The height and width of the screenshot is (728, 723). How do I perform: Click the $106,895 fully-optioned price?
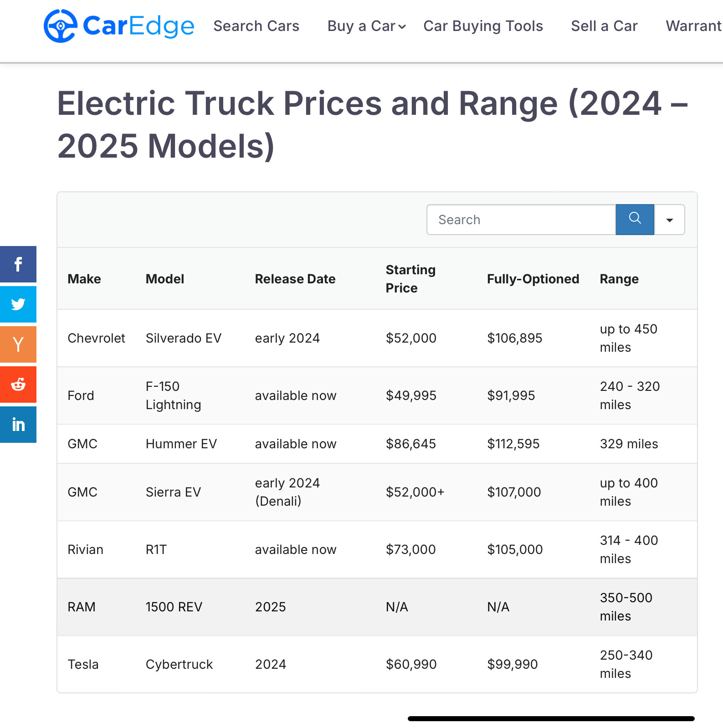(515, 338)
